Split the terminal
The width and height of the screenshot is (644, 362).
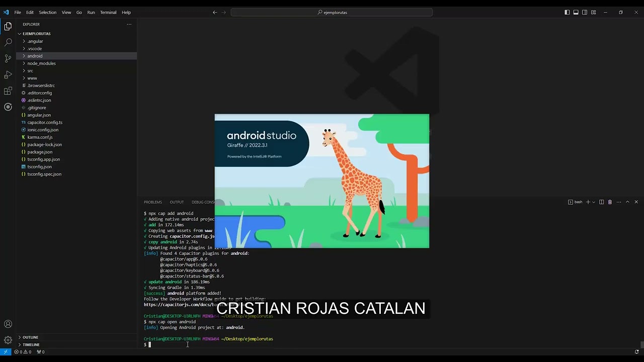coord(601,202)
